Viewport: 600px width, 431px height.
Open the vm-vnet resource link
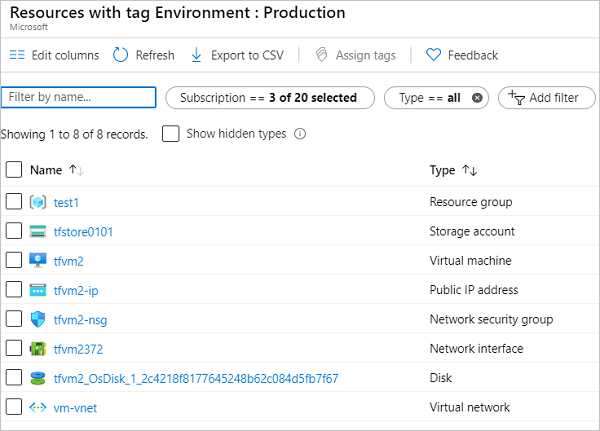(x=75, y=407)
